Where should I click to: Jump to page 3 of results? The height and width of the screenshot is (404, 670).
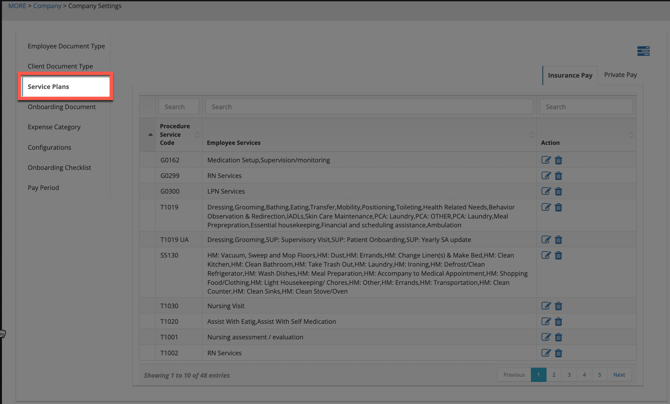(569, 375)
